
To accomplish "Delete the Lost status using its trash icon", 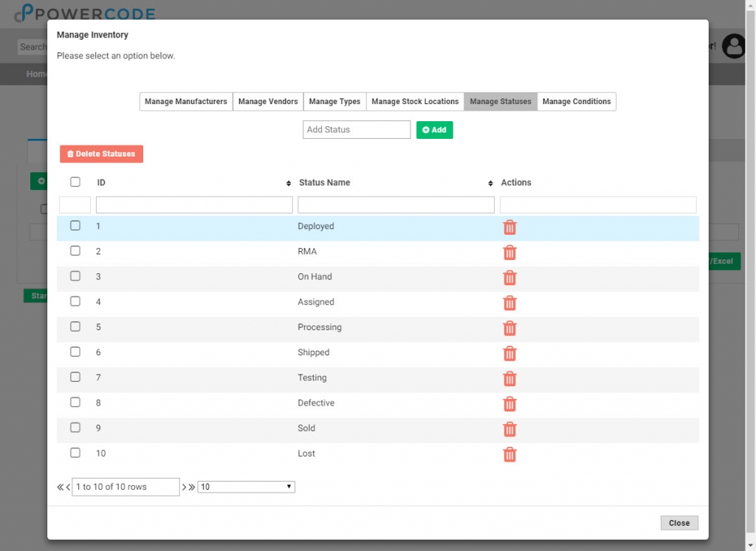I will [x=509, y=454].
